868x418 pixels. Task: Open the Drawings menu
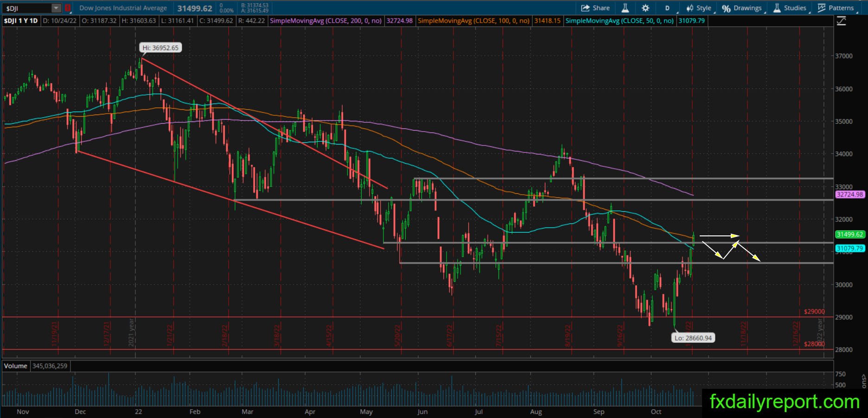tap(742, 8)
